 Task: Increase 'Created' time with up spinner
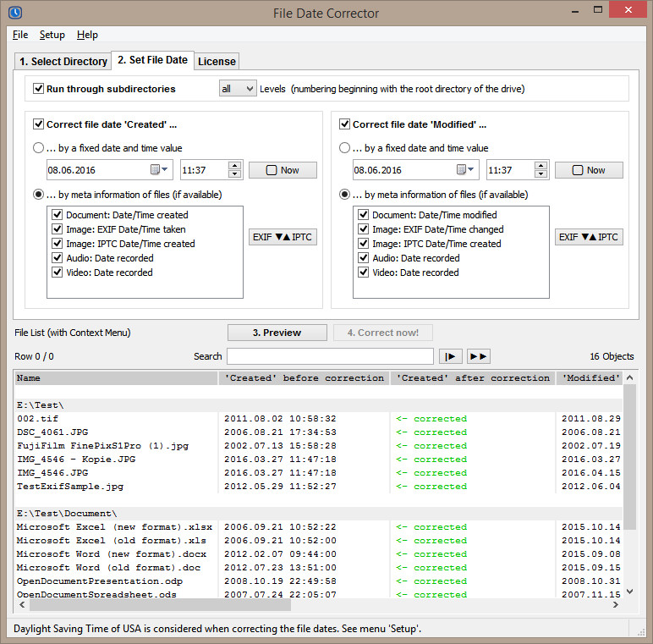[235, 165]
